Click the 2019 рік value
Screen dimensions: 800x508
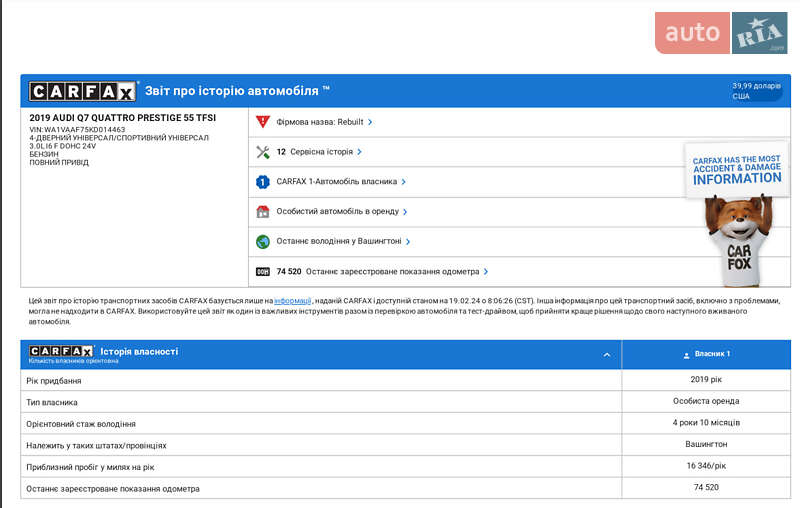coord(706,379)
